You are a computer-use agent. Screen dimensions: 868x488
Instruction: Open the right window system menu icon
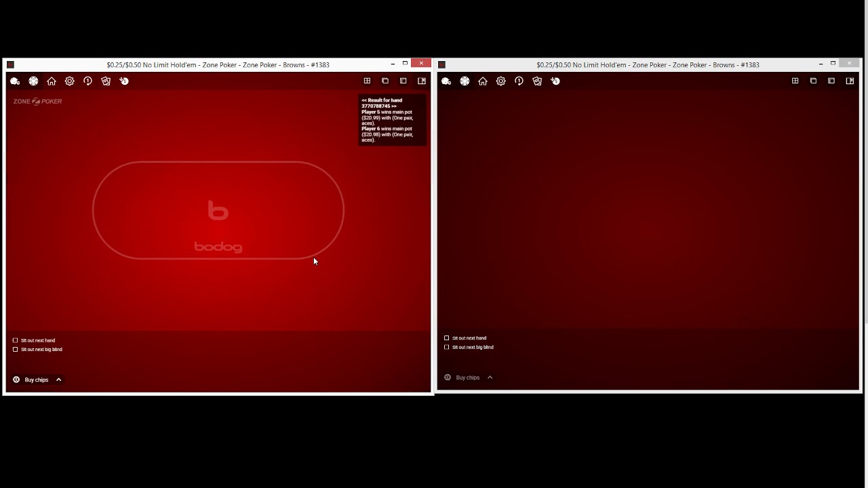pos(441,65)
